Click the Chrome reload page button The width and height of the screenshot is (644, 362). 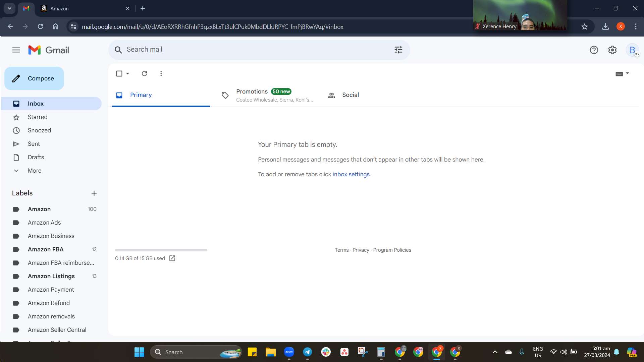click(41, 26)
